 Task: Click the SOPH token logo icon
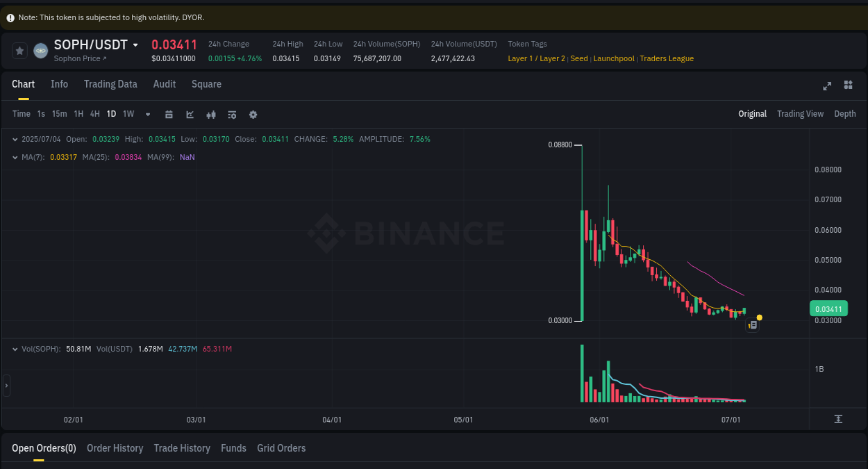(x=40, y=50)
